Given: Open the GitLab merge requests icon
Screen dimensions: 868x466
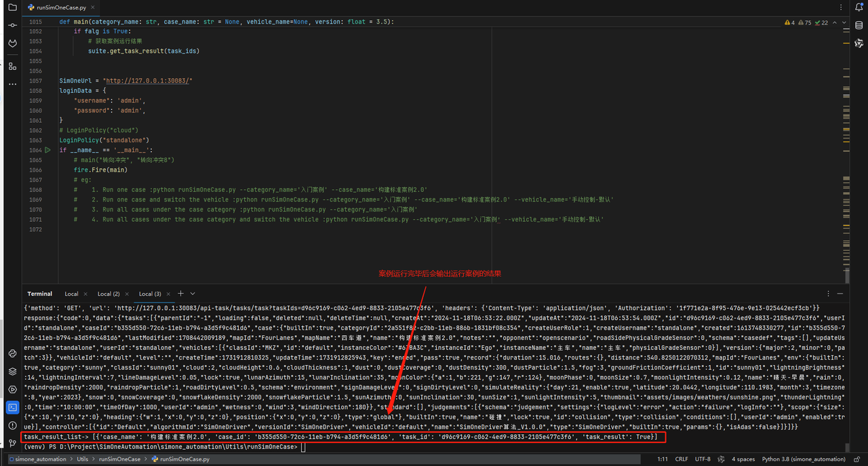Looking at the screenshot, I should click(x=12, y=43).
